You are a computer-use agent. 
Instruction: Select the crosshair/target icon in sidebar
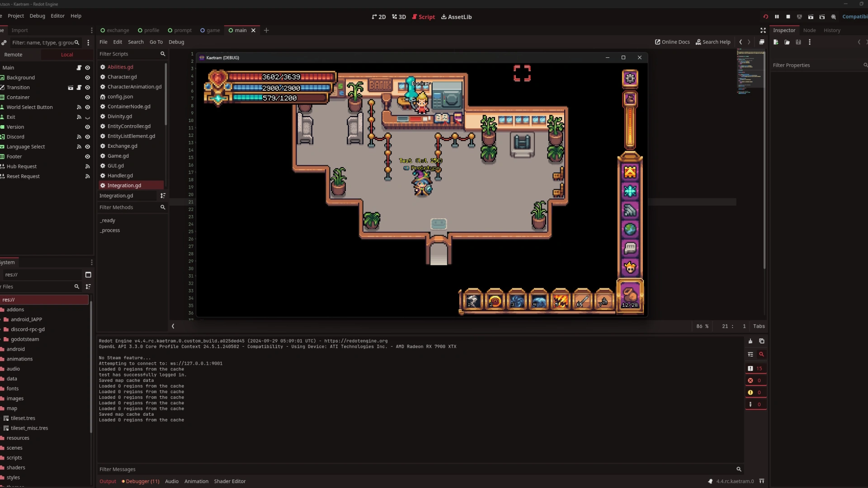[630, 191]
